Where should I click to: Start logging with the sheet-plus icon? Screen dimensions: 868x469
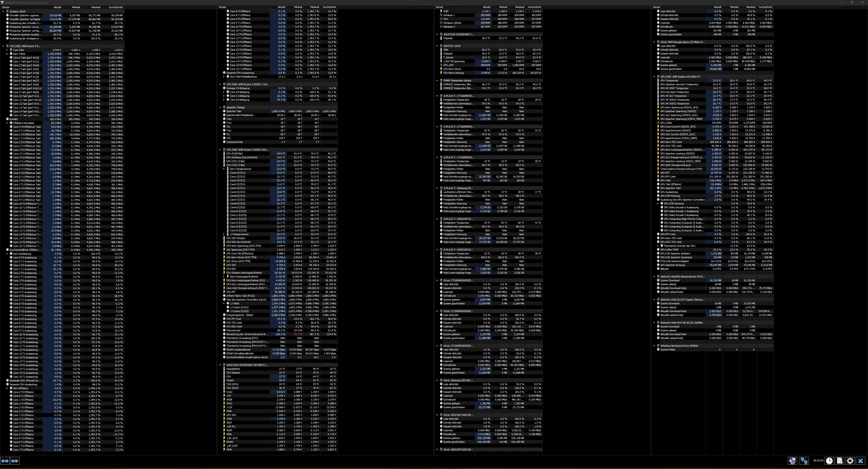(x=840, y=461)
